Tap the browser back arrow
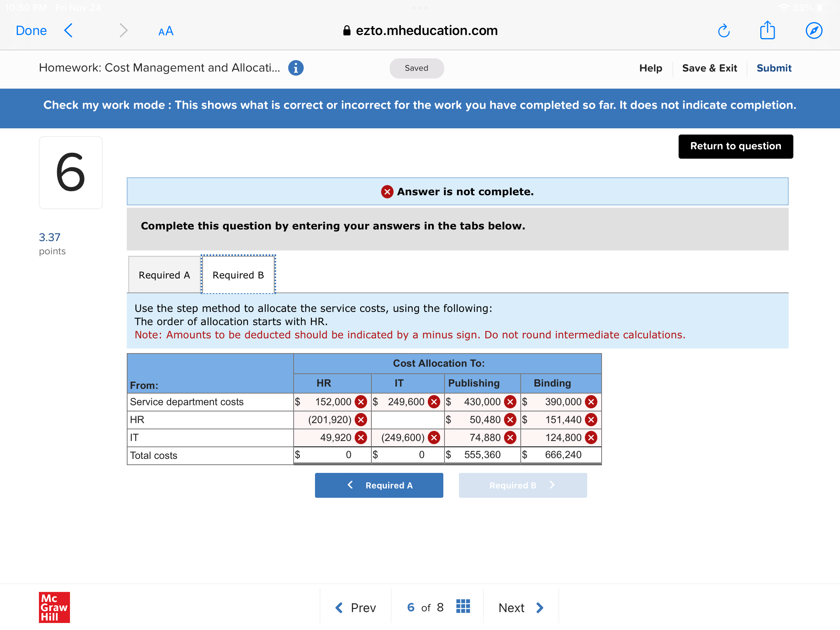Screen dimensions: 840x630 (x=68, y=30)
